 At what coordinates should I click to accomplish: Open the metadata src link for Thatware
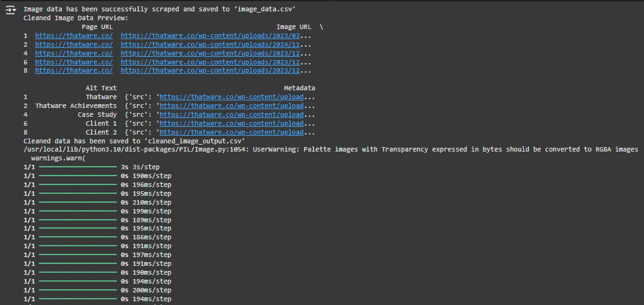232,97
